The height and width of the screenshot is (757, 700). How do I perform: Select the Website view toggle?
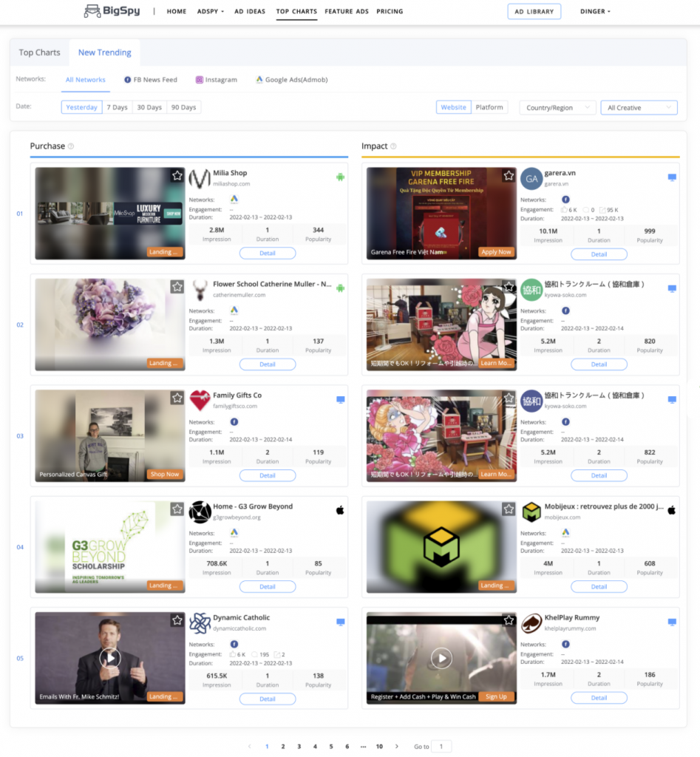[453, 107]
